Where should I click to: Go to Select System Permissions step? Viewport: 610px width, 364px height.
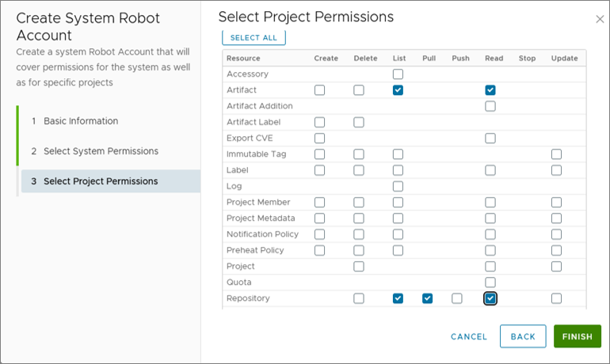[101, 151]
